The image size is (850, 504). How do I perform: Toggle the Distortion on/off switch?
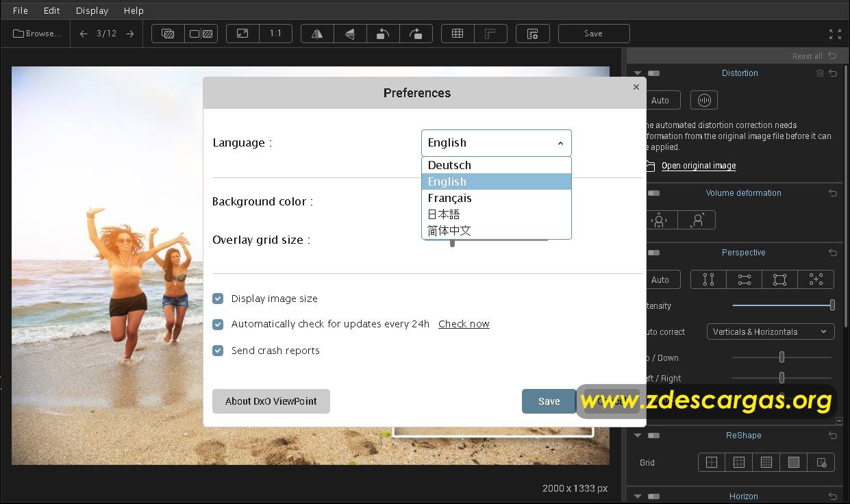point(654,73)
